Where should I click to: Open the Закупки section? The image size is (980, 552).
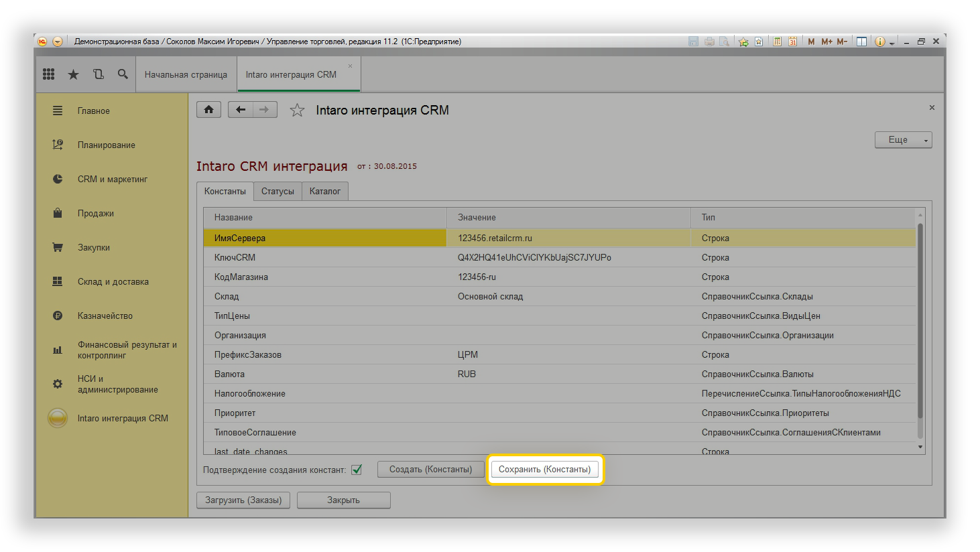pyautogui.click(x=93, y=247)
